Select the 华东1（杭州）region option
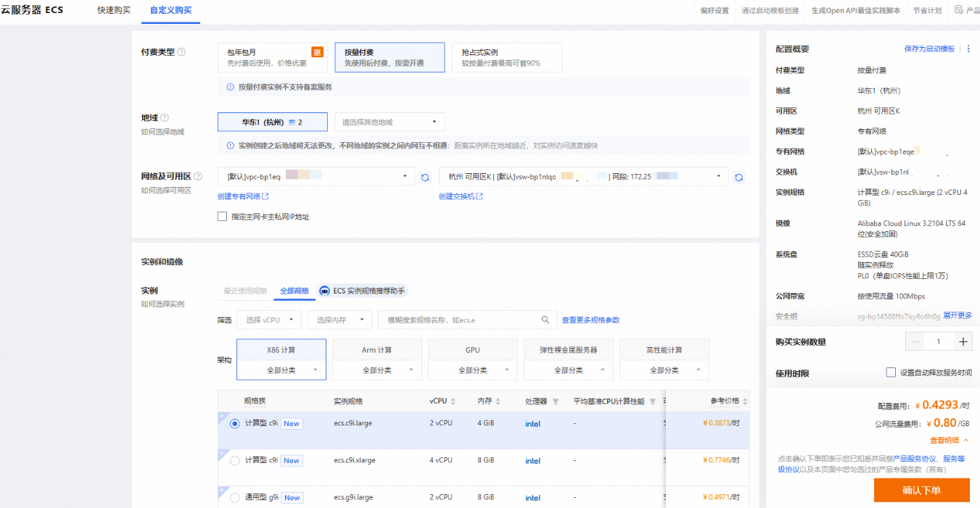980x508 pixels. pos(273,122)
